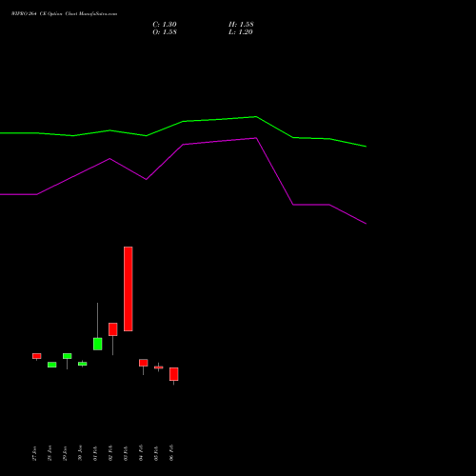Select the red candle for 06 Feb
The image size is (476, 476).
pos(174,374)
